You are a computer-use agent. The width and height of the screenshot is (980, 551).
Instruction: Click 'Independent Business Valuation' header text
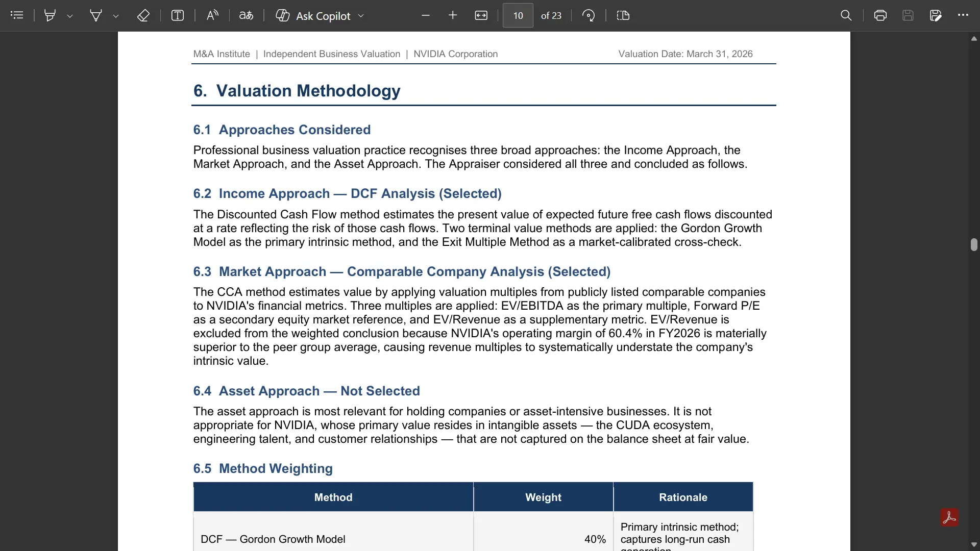[x=332, y=54]
